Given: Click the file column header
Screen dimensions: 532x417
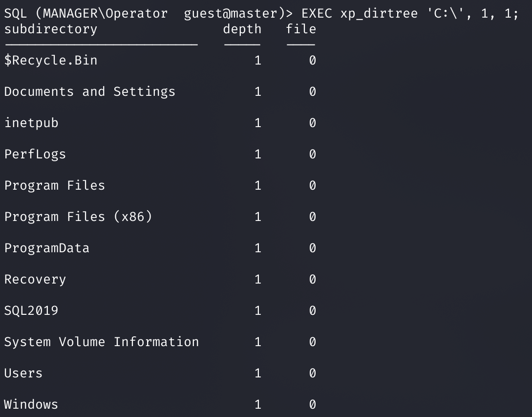Looking at the screenshot, I should tap(301, 29).
